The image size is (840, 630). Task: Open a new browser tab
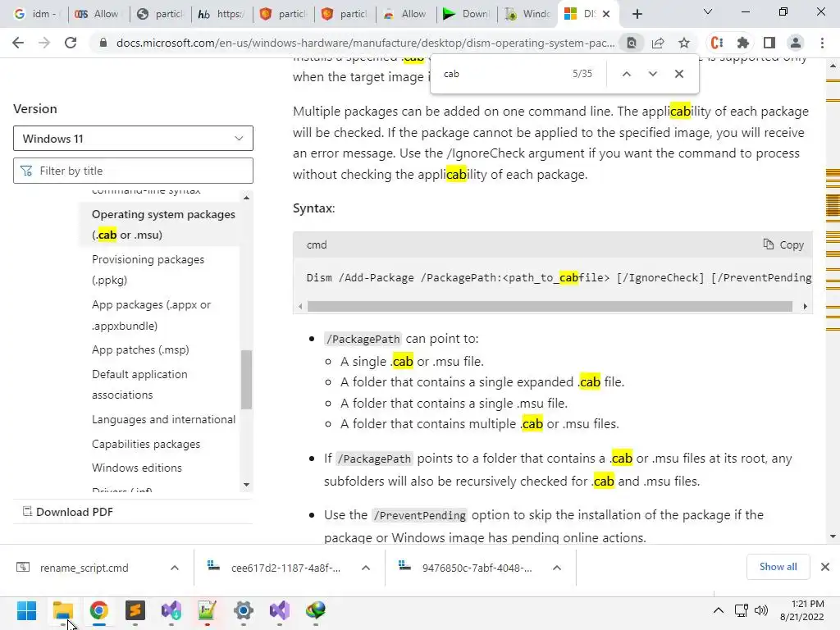[x=637, y=14]
